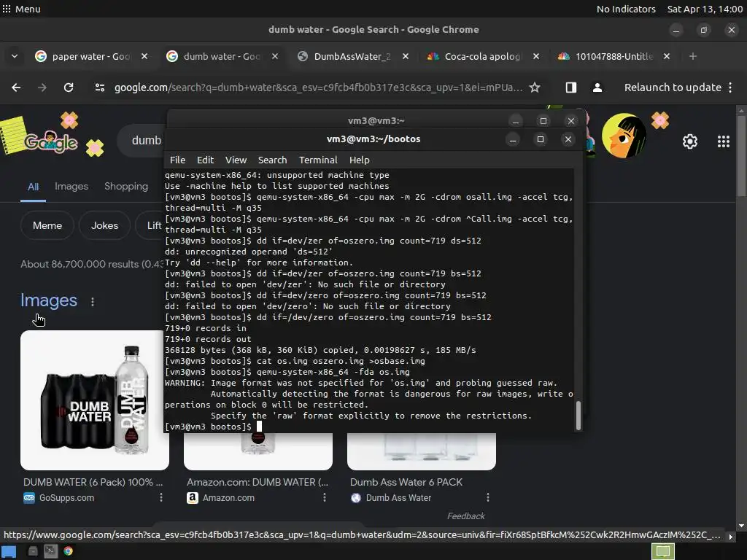Screen dimensions: 747x560
Task: Activate the taskbar terminal icon
Action: (50, 551)
